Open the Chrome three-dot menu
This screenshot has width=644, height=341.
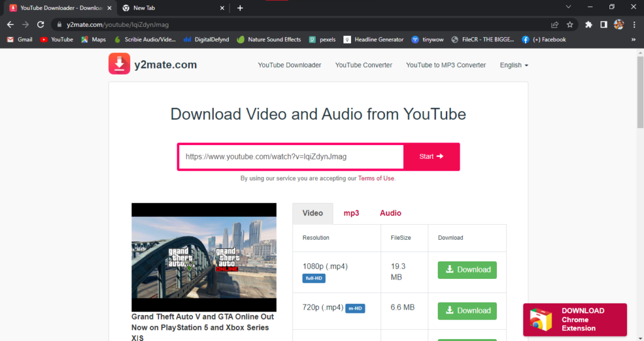[x=634, y=24]
